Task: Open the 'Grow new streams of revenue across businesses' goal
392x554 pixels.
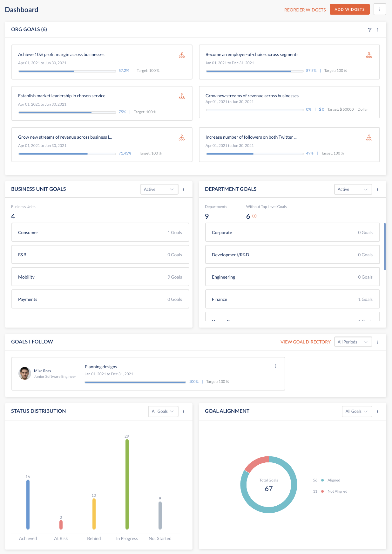Action: tap(289, 102)
